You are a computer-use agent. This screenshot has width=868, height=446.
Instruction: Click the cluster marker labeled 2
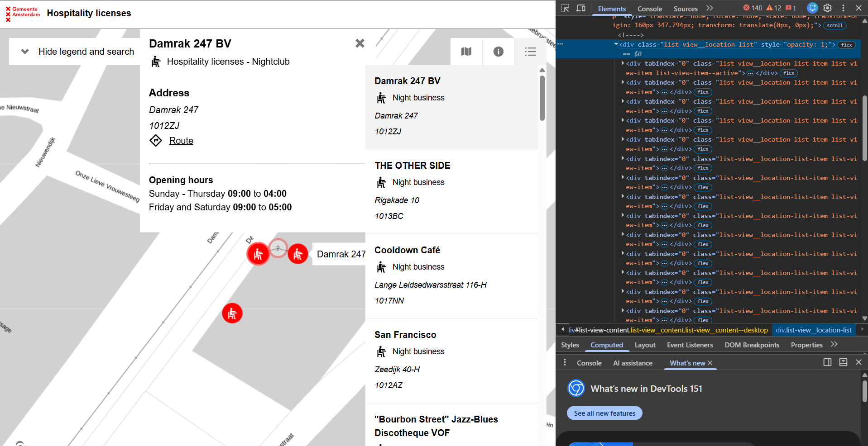point(278,248)
